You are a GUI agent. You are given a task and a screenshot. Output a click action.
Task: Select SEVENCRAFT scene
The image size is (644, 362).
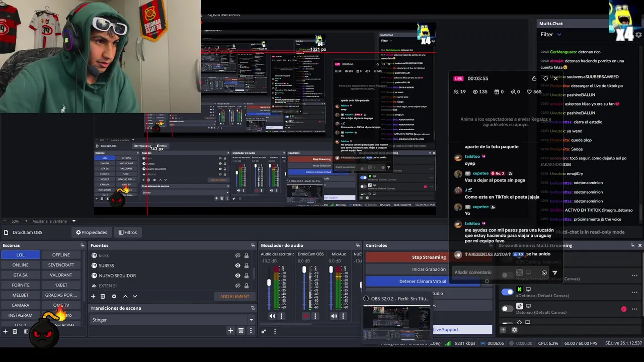coord(61,265)
